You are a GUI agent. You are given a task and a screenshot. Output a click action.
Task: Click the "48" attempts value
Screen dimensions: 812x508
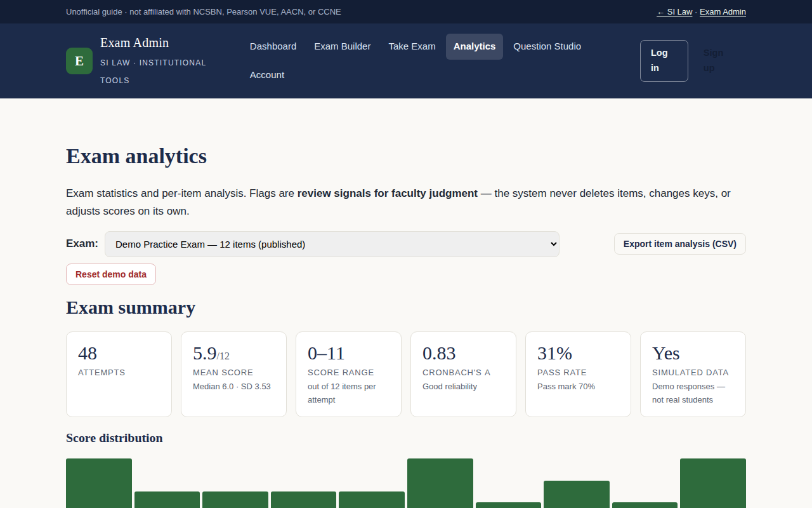(88, 353)
